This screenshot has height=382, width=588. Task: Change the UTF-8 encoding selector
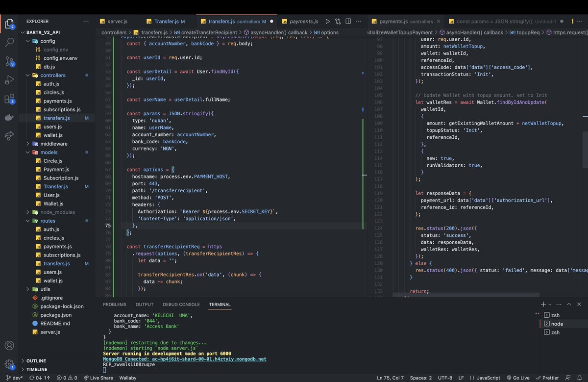pyautogui.click(x=445, y=378)
